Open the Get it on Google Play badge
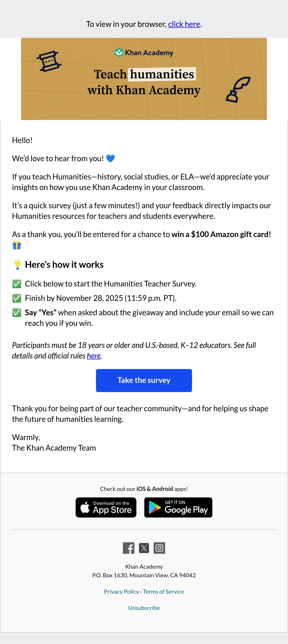 [178, 507]
